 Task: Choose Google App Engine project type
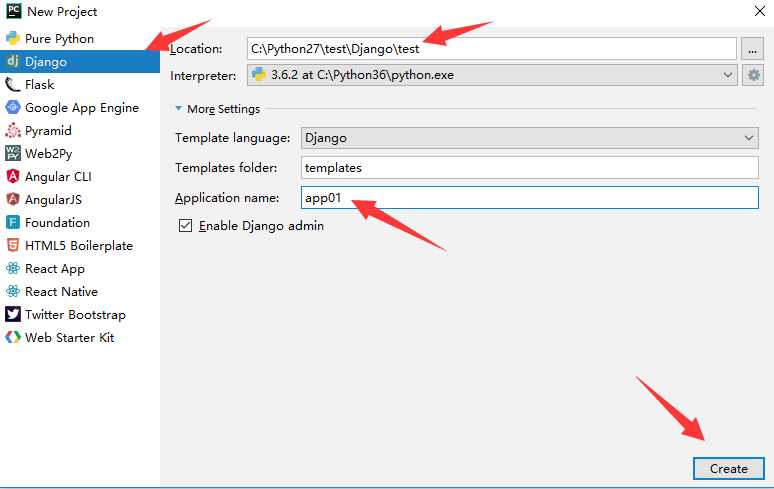pos(80,107)
